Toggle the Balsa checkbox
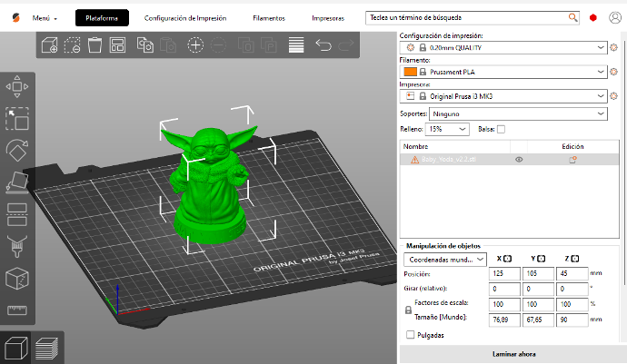The width and height of the screenshot is (627, 364). (x=501, y=130)
